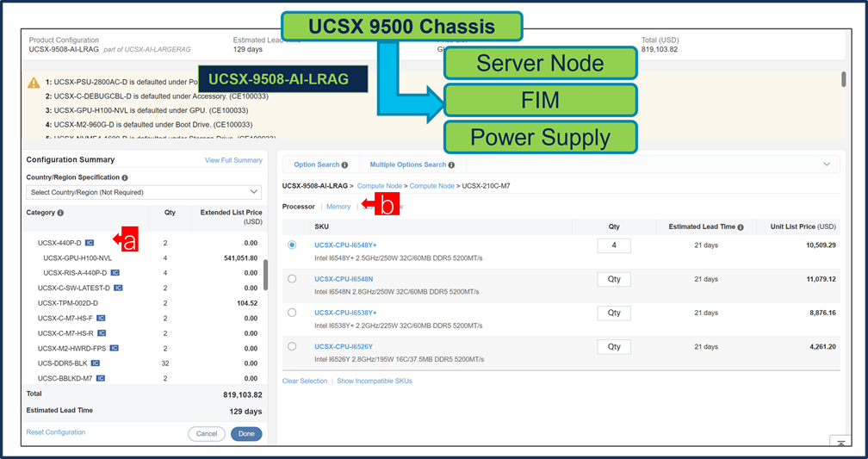The height and width of the screenshot is (459, 868).
Task: Click UCSX-M2-960G-D warning message line
Action: [150, 125]
